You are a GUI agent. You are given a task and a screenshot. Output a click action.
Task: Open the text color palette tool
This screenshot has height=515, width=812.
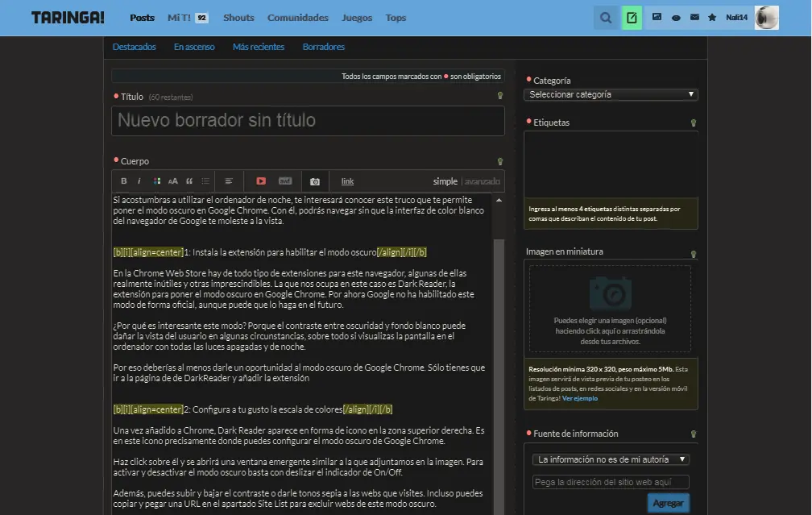click(x=157, y=181)
